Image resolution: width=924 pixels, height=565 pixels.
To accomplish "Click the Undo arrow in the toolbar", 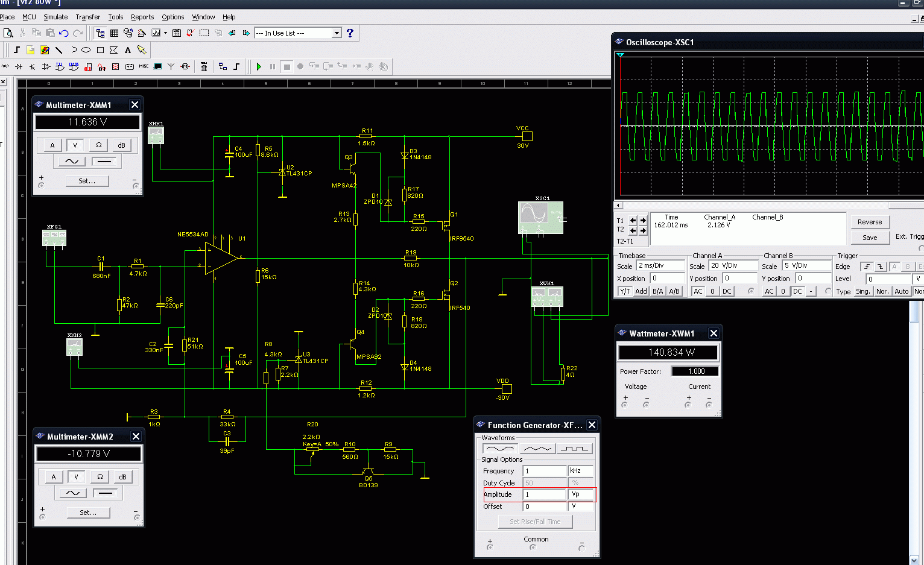I will coord(64,33).
